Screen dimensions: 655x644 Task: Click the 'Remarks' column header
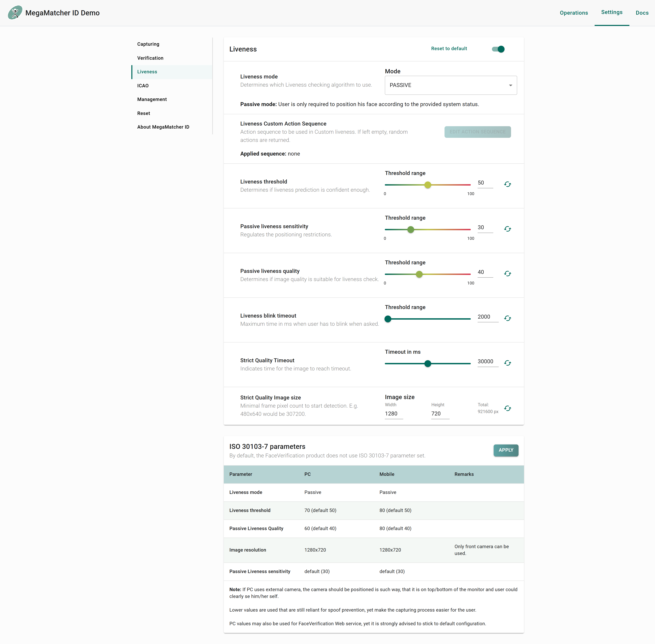(x=464, y=474)
